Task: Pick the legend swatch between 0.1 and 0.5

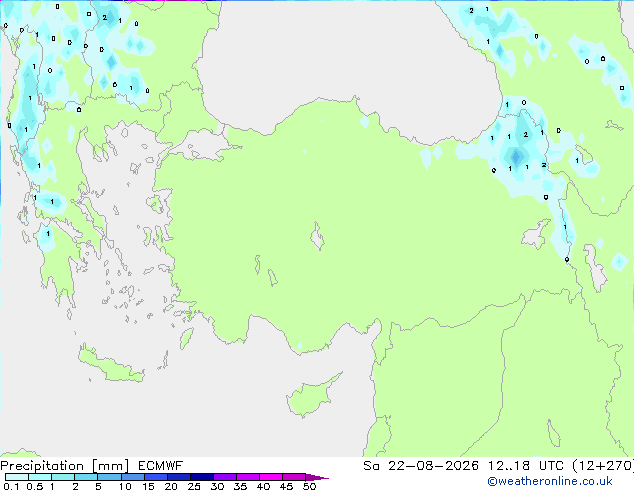Action: click(x=17, y=477)
